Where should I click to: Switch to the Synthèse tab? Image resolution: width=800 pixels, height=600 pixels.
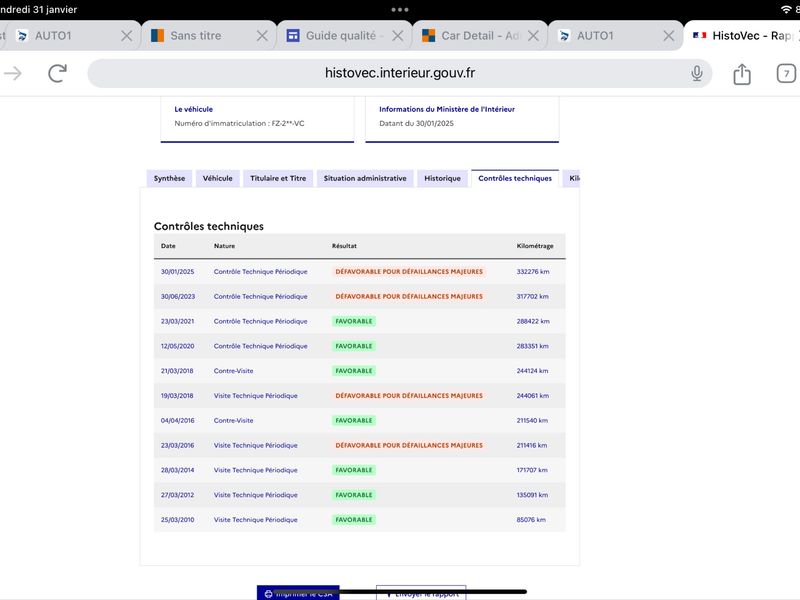169,179
